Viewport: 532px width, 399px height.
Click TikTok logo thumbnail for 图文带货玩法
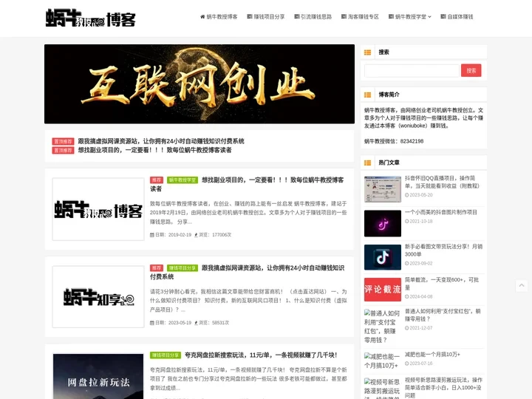(383, 258)
